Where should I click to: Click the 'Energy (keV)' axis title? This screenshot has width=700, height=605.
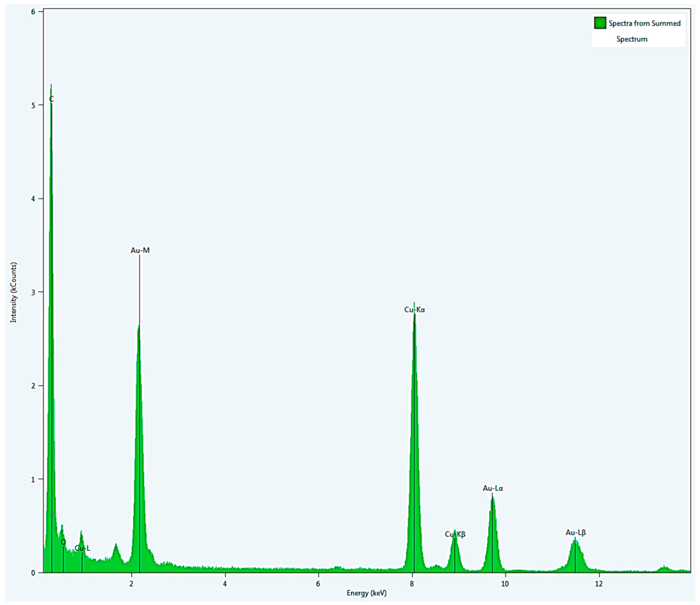367,593
